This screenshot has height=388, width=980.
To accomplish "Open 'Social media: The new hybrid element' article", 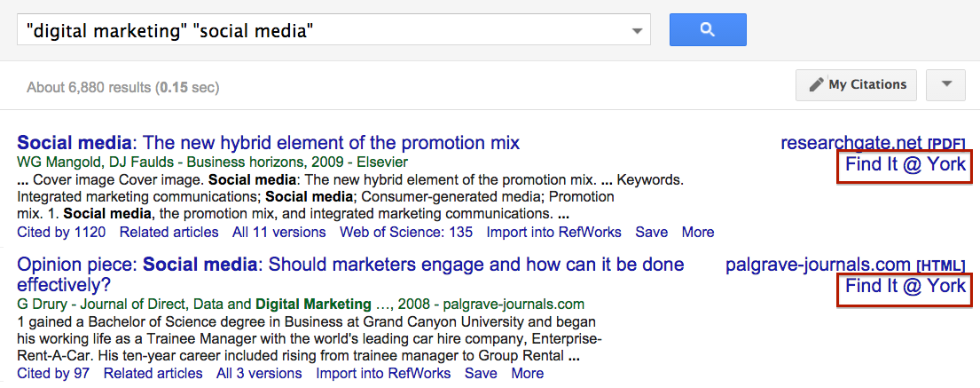I will click(x=268, y=143).
